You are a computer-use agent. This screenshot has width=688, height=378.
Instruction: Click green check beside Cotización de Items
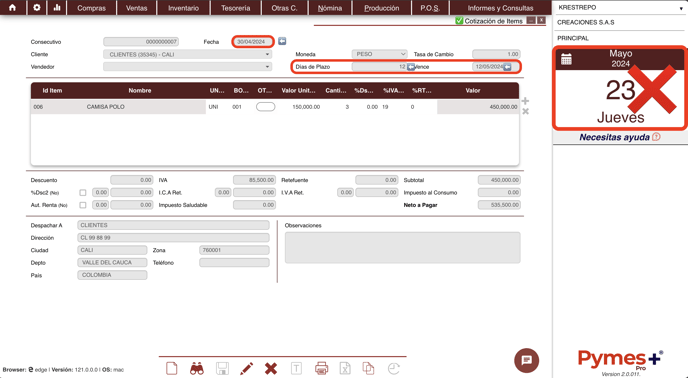coord(459,21)
